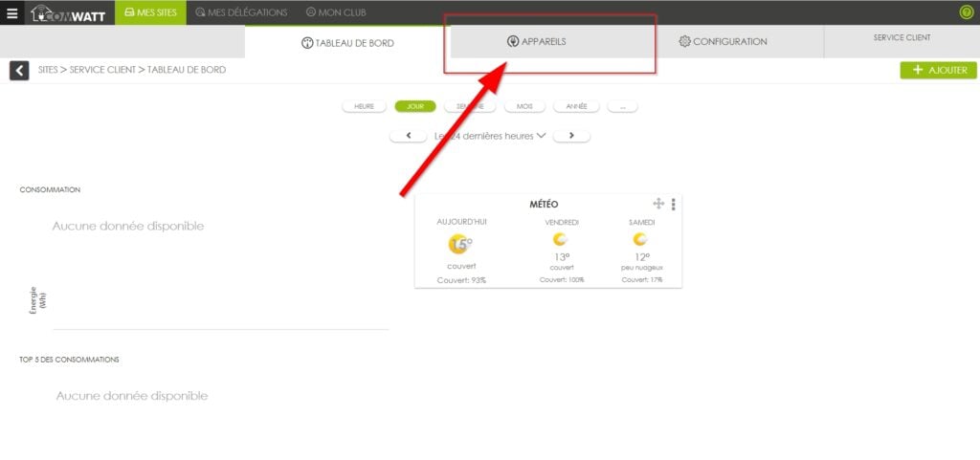Select the Heure time range

coord(365,106)
